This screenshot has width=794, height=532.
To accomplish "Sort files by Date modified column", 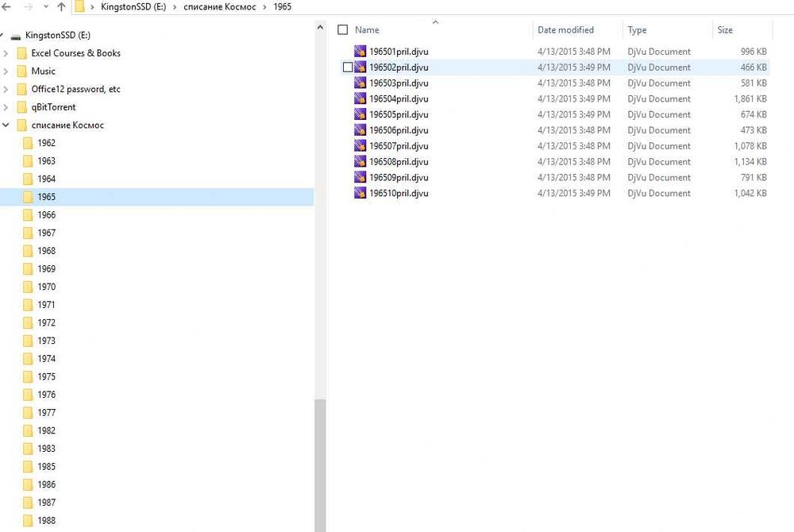I will coord(565,30).
